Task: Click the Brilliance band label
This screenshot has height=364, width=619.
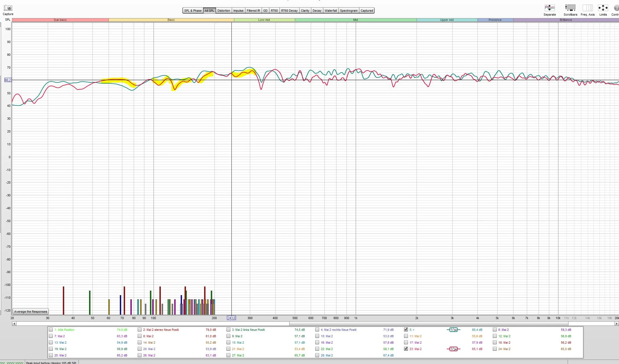Action: click(x=566, y=20)
